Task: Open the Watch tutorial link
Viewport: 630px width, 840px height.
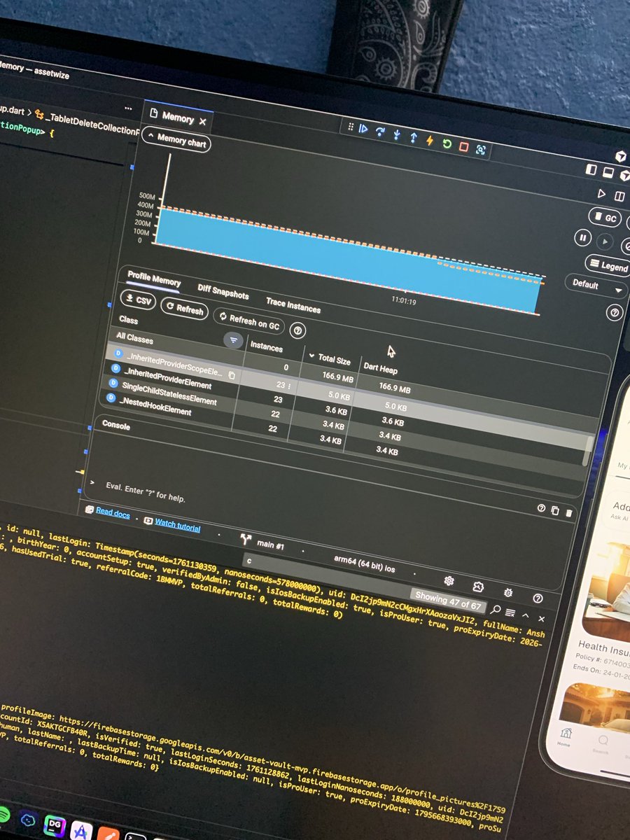Action: click(x=177, y=524)
